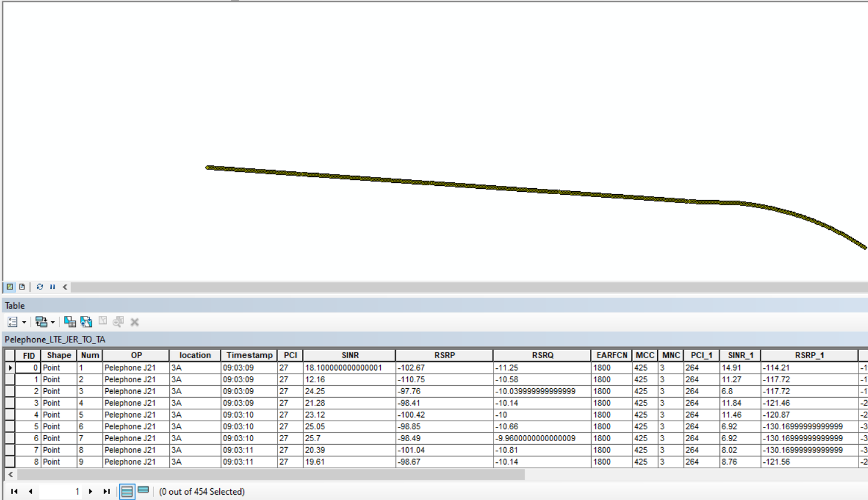Screen dimensions: 868x500
Task: Move to the first record
Action: click(14, 491)
